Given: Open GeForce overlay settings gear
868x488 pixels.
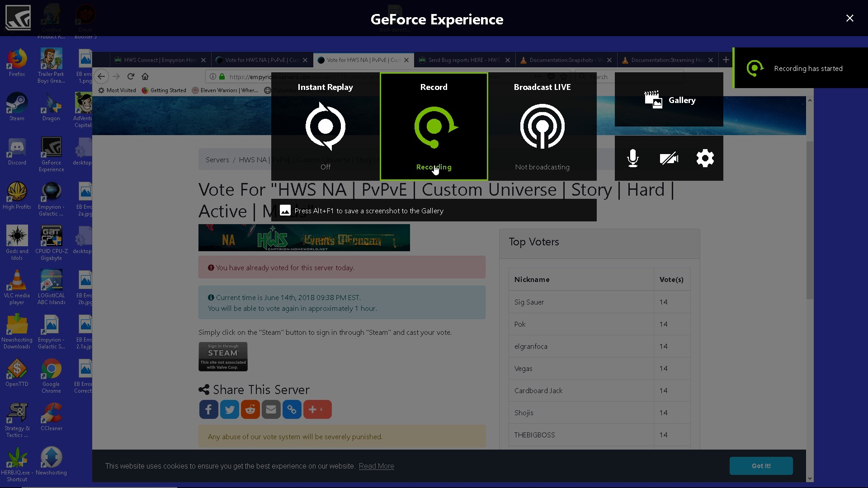Looking at the screenshot, I should 705,158.
